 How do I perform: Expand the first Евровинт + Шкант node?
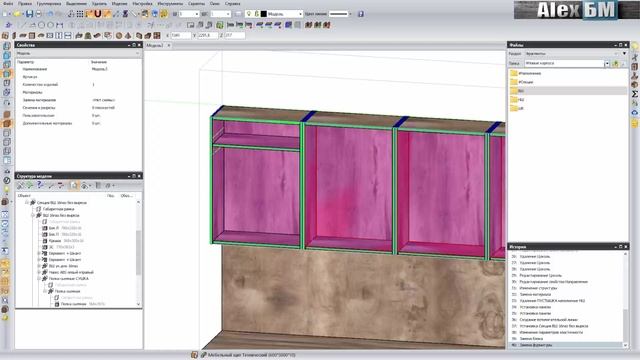point(39,253)
